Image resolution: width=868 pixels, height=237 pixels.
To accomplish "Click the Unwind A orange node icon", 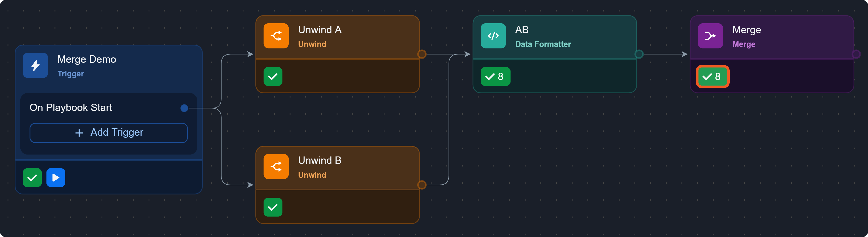I will coord(276,36).
